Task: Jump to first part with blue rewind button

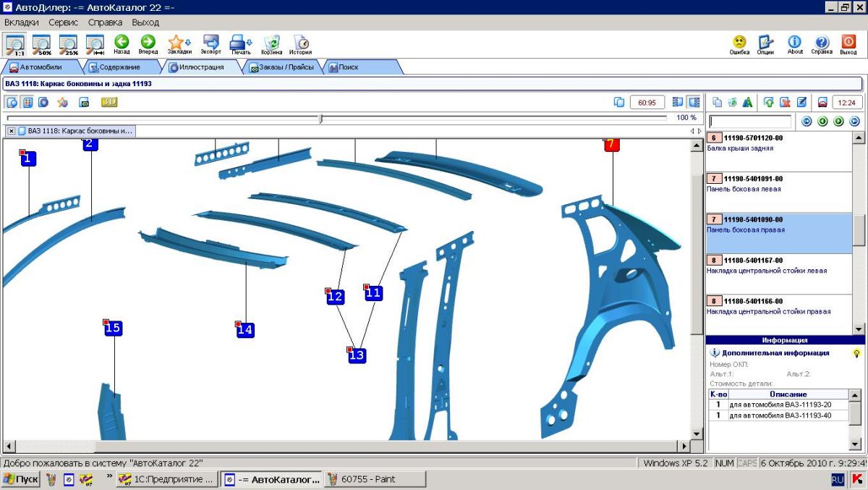Action: 807,121
